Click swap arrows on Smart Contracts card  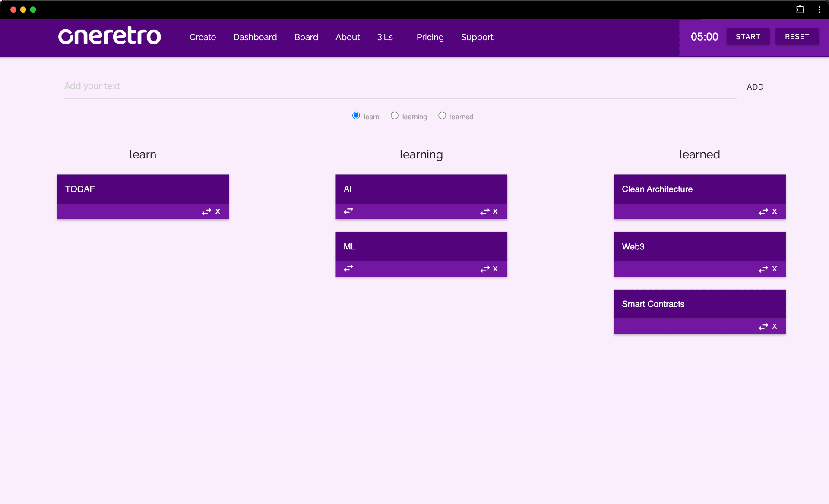click(763, 326)
